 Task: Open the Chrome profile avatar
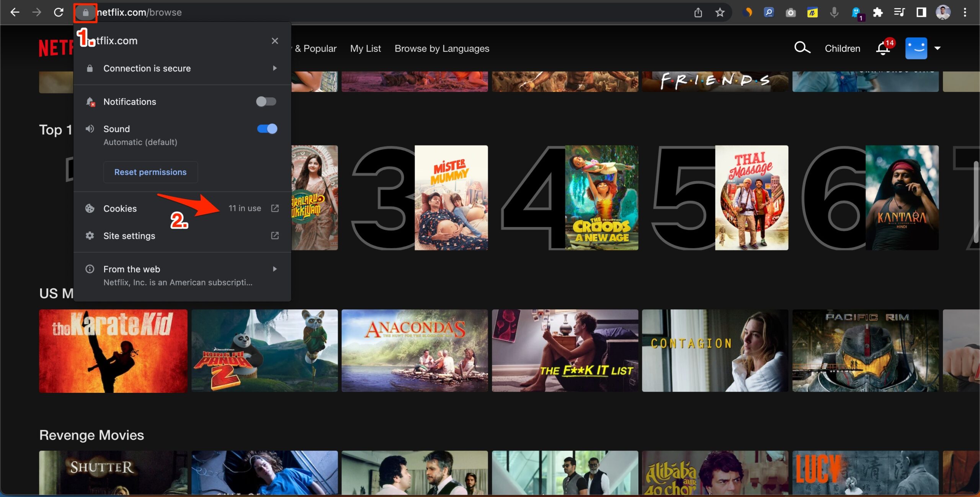tap(943, 13)
